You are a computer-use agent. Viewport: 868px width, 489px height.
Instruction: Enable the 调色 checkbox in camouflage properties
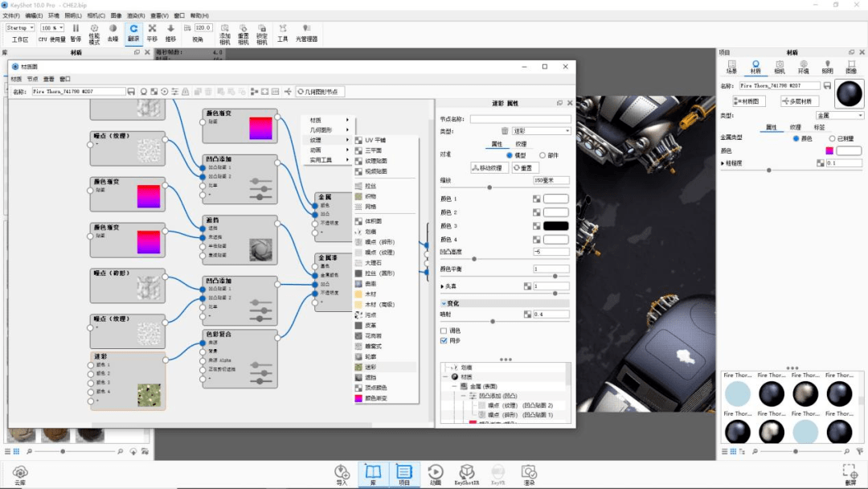click(443, 331)
